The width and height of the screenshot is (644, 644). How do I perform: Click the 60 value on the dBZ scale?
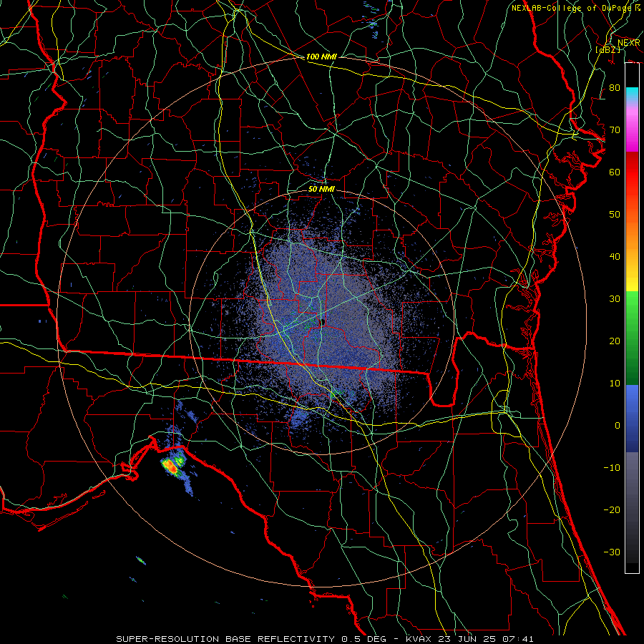[615, 172]
